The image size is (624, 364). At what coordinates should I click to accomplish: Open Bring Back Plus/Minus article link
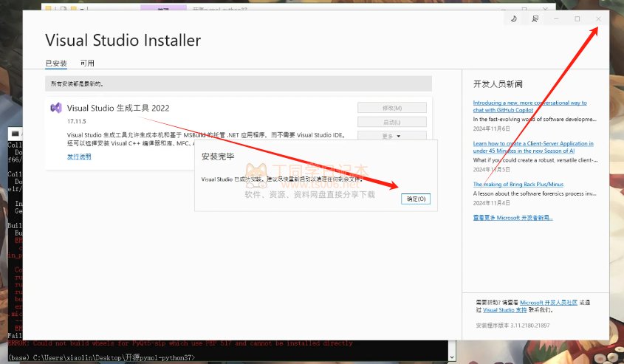[x=518, y=184]
